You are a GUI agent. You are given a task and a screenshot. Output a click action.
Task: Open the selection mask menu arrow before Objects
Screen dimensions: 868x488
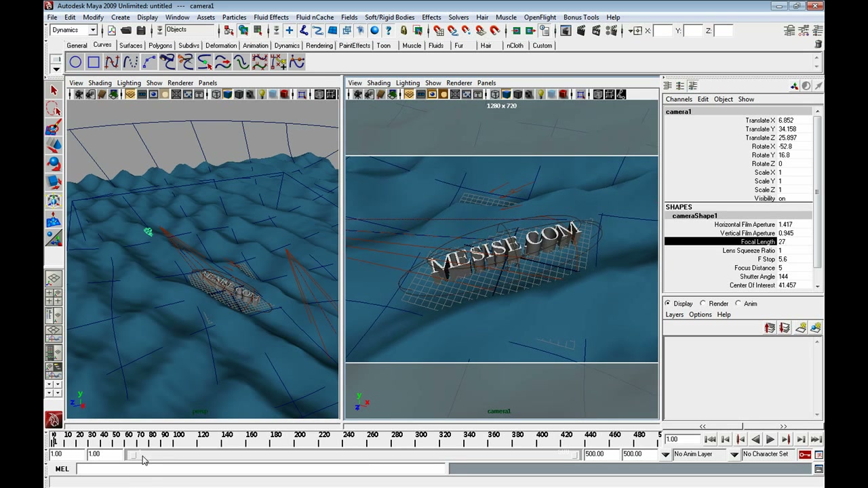tap(160, 30)
